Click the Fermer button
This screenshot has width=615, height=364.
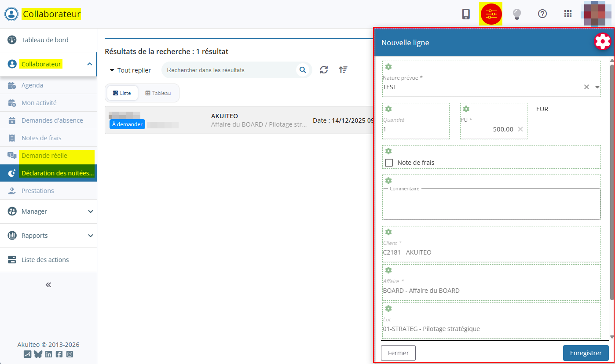tap(398, 353)
